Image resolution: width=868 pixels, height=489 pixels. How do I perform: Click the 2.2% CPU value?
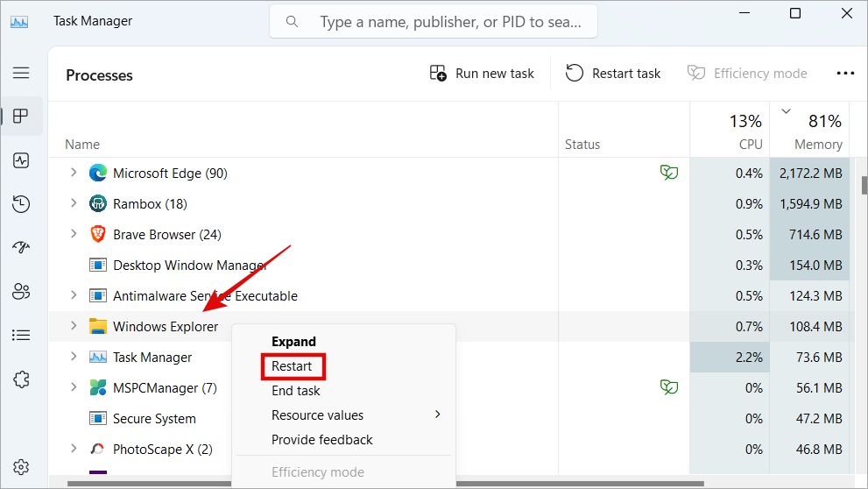[749, 358]
